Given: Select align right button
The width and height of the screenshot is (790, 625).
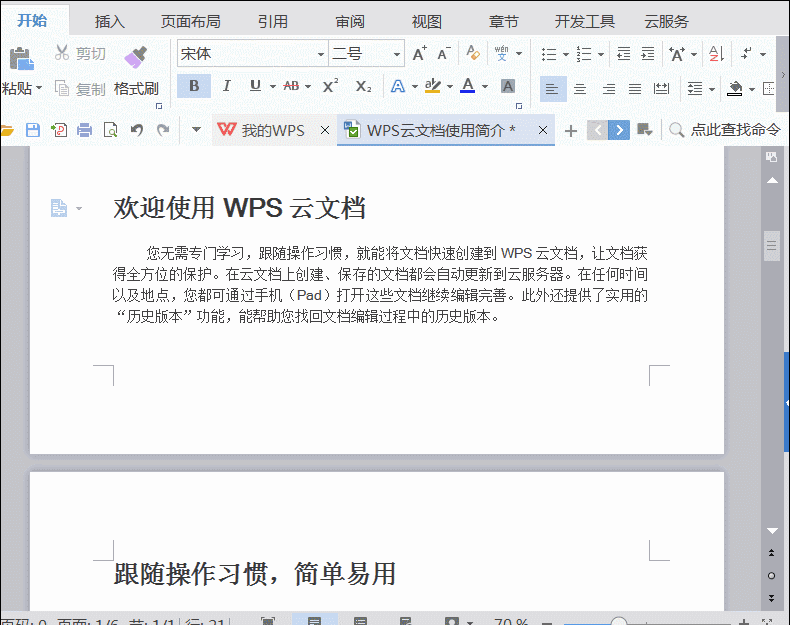Looking at the screenshot, I should 609,89.
